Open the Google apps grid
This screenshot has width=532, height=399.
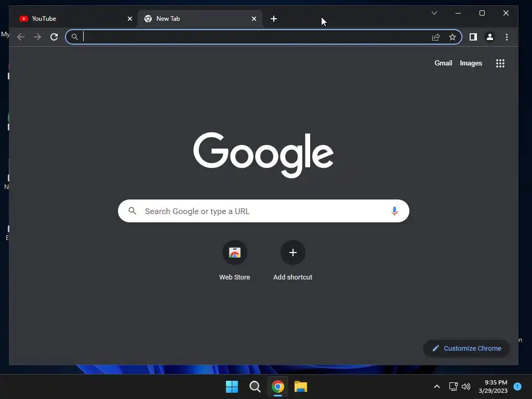click(x=500, y=63)
